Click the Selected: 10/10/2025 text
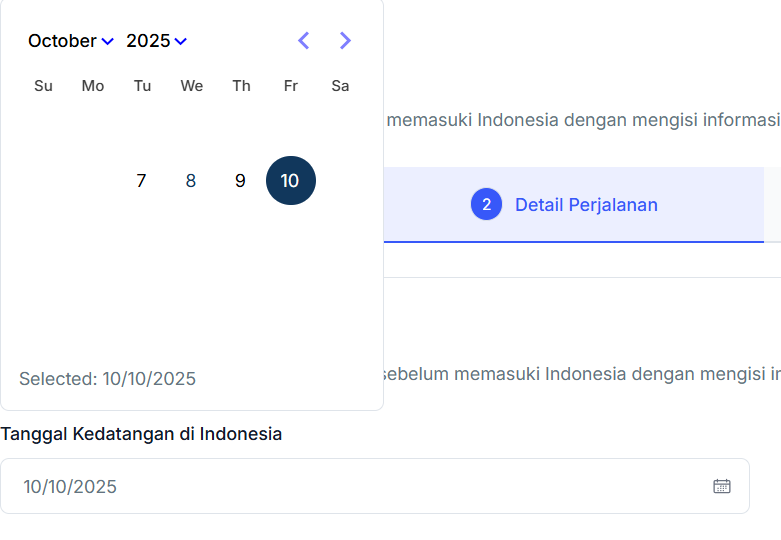The width and height of the screenshot is (781, 540). pos(108,379)
